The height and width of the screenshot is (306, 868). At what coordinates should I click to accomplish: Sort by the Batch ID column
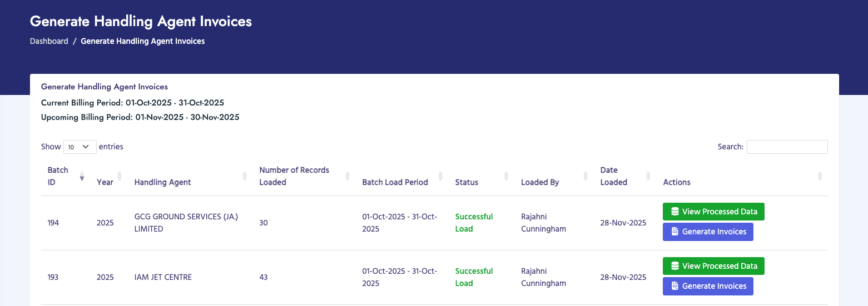[x=66, y=176]
